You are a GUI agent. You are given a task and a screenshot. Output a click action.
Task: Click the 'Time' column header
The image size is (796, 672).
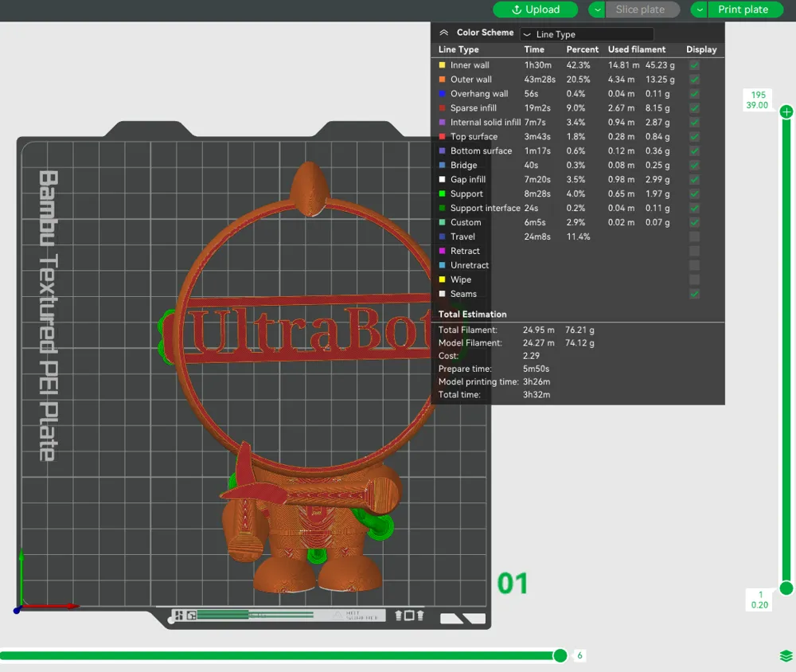534,49
